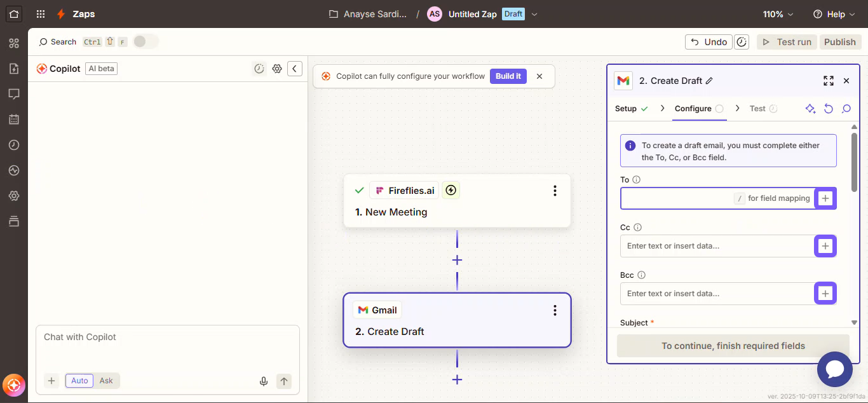Viewport: 868px width, 403px height.
Task: Open Copilot settings gear
Action: [x=277, y=69]
